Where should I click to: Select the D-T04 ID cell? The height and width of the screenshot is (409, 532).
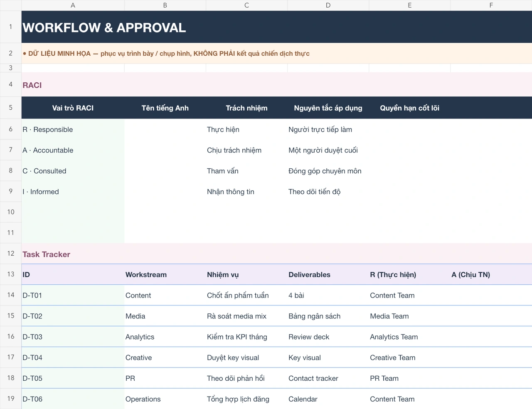[73, 357]
